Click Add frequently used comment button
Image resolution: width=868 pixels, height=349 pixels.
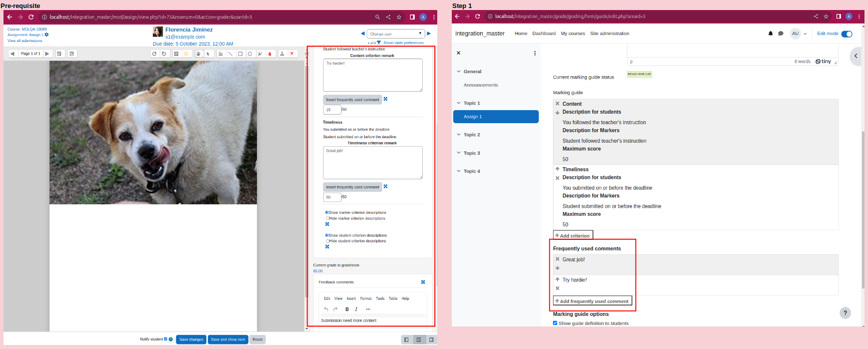pyautogui.click(x=593, y=301)
